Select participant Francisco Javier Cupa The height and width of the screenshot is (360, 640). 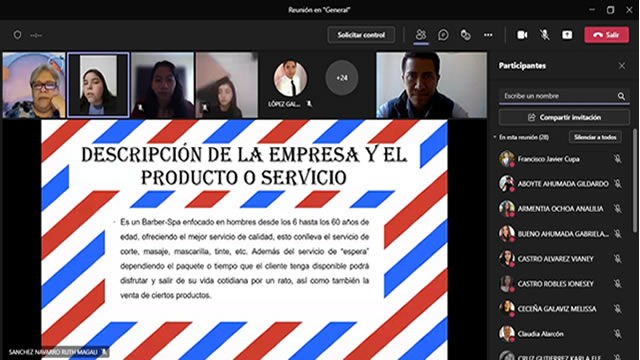click(x=560, y=159)
